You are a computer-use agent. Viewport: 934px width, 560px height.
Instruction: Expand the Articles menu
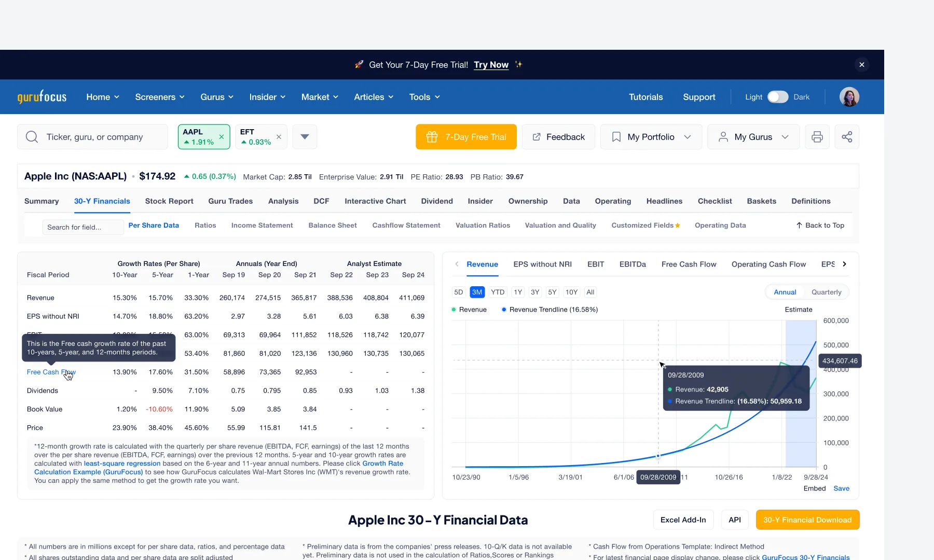point(374,97)
